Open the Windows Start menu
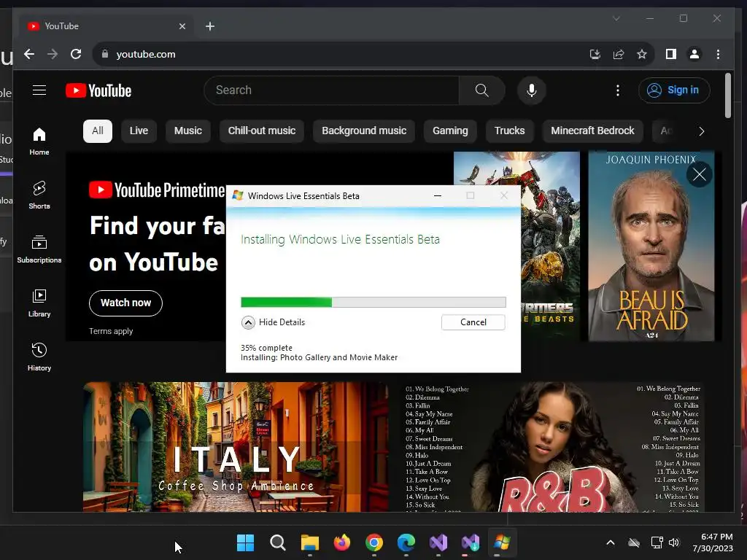The height and width of the screenshot is (560, 747). click(x=246, y=542)
